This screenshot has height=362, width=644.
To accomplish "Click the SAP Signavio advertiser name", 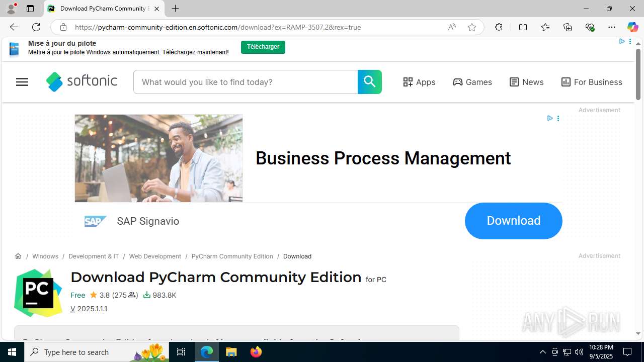I will pos(148,221).
